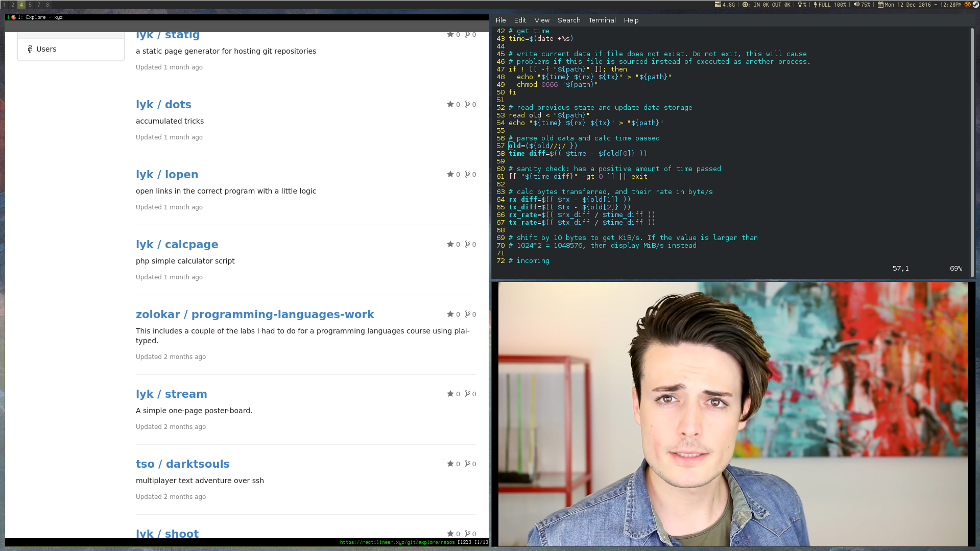
Task: Click 'FULL 100%' battery text
Action: pyautogui.click(x=832, y=5)
